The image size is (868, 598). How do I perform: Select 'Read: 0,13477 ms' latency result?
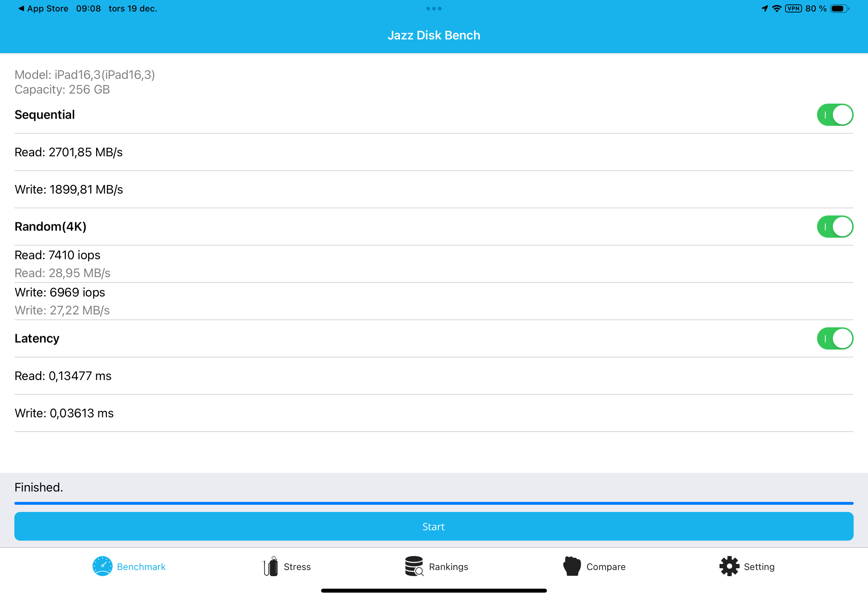pyautogui.click(x=63, y=376)
